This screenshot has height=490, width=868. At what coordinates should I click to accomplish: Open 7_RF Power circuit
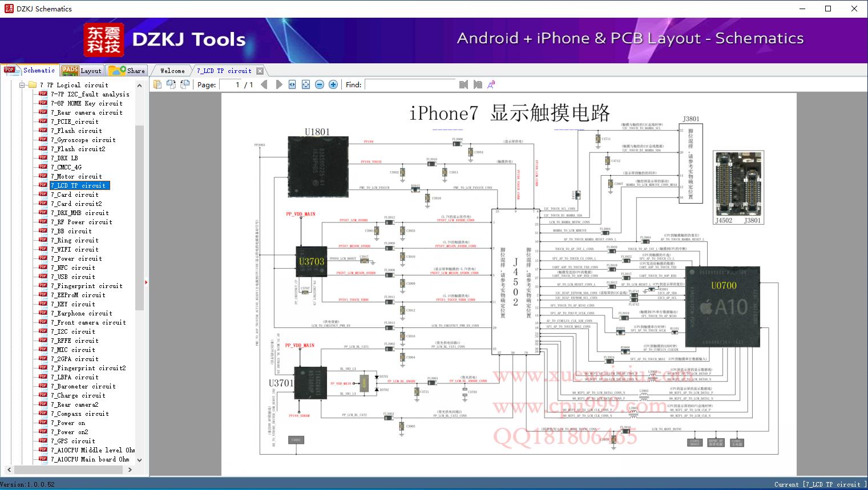[x=81, y=222]
